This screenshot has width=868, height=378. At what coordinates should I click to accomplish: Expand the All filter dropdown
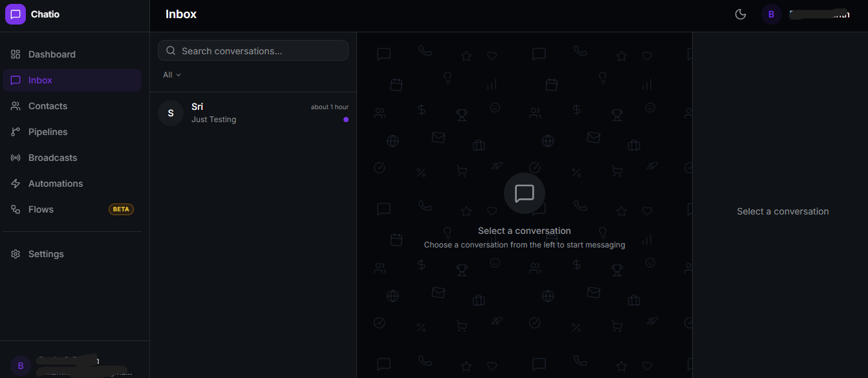click(x=172, y=75)
